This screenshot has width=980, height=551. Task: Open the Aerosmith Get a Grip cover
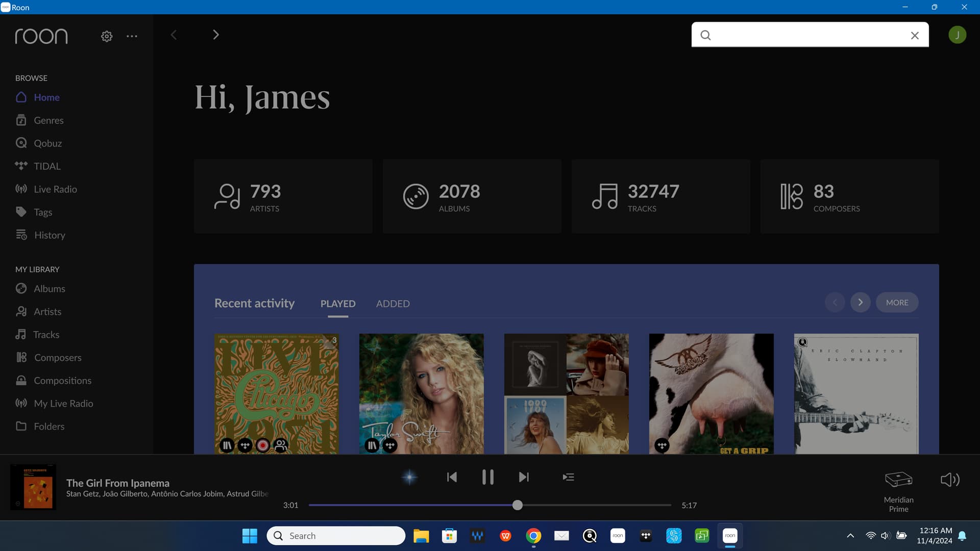point(711,394)
